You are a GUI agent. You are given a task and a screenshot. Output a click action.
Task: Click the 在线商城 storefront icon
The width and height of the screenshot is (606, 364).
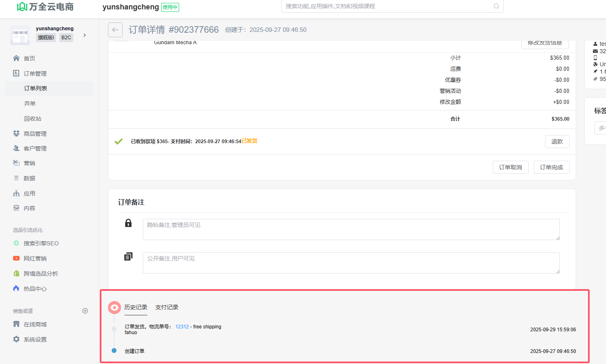(x=16, y=324)
